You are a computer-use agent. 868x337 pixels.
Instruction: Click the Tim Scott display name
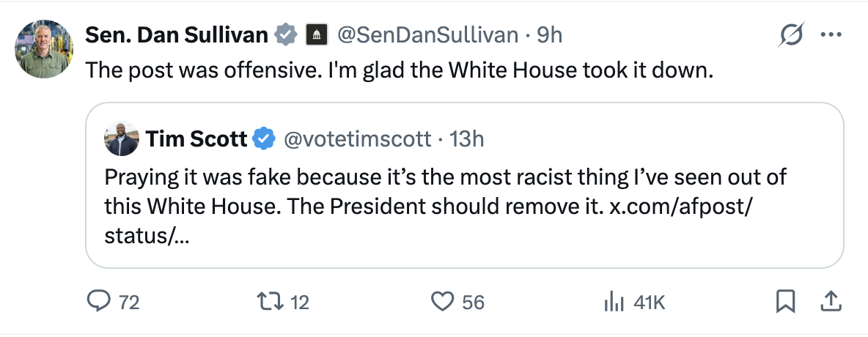tap(196, 138)
